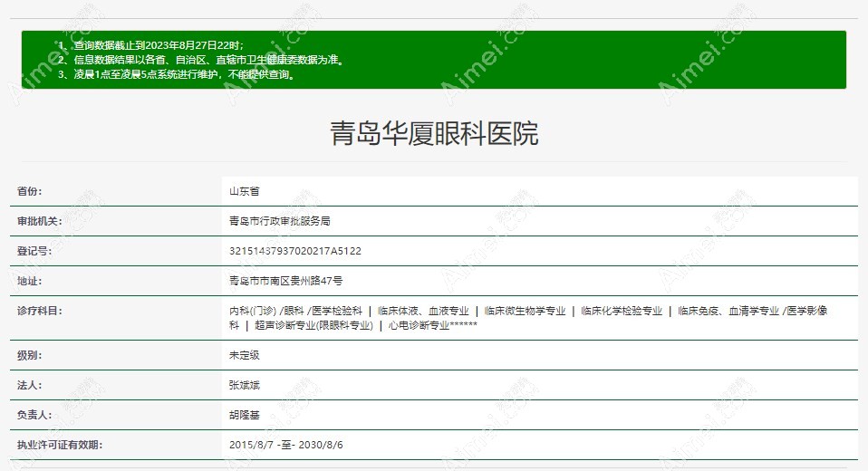Click the 超声诊断专业(限眼科专业) entry
The width and height of the screenshot is (868, 471).
pos(313,325)
